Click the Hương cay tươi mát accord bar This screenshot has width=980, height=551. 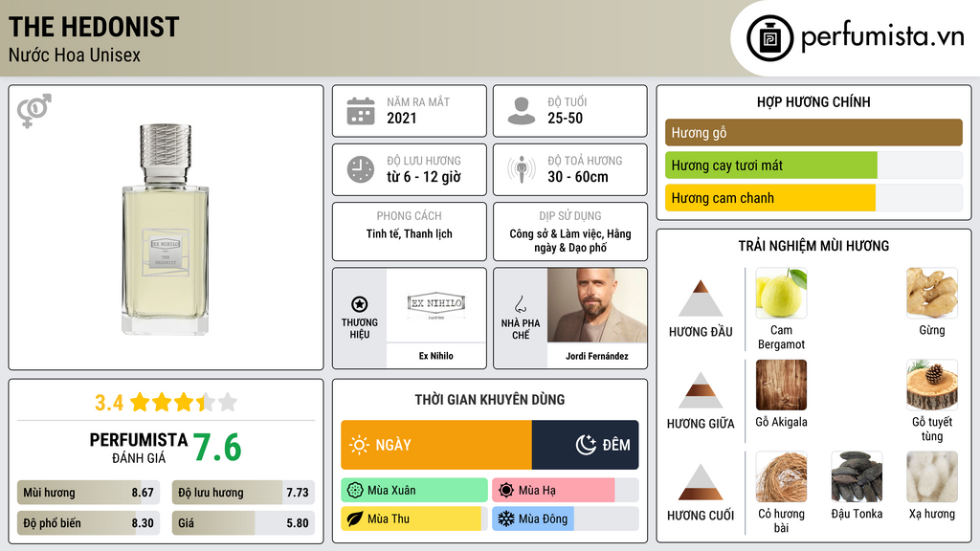(x=813, y=165)
